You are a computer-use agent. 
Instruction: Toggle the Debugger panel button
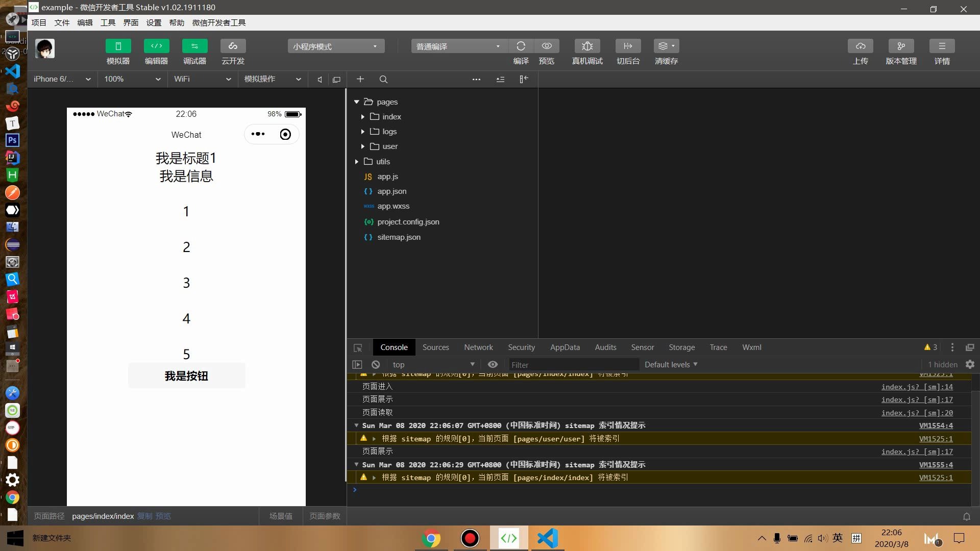point(194,46)
